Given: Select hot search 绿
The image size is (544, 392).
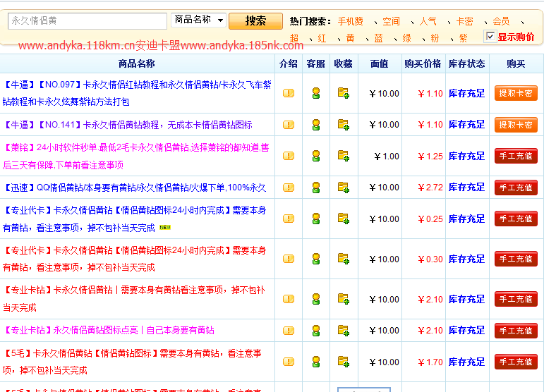Looking at the screenshot, I should 406,38.
